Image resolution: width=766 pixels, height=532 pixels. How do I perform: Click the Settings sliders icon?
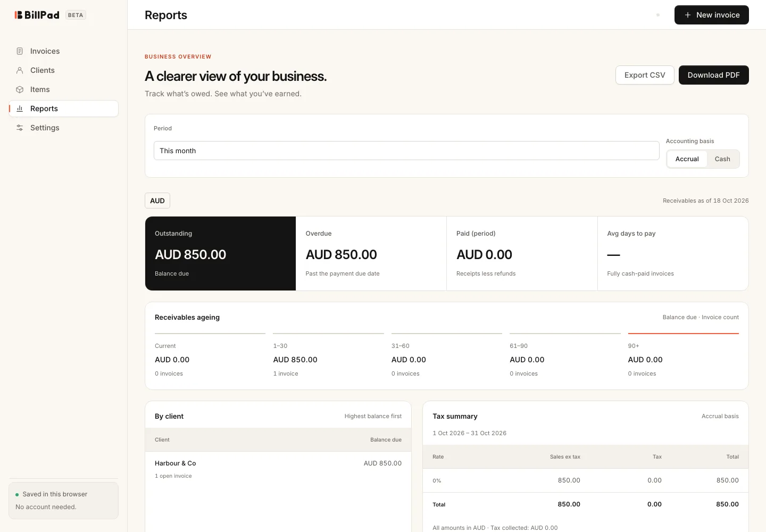pyautogui.click(x=20, y=128)
